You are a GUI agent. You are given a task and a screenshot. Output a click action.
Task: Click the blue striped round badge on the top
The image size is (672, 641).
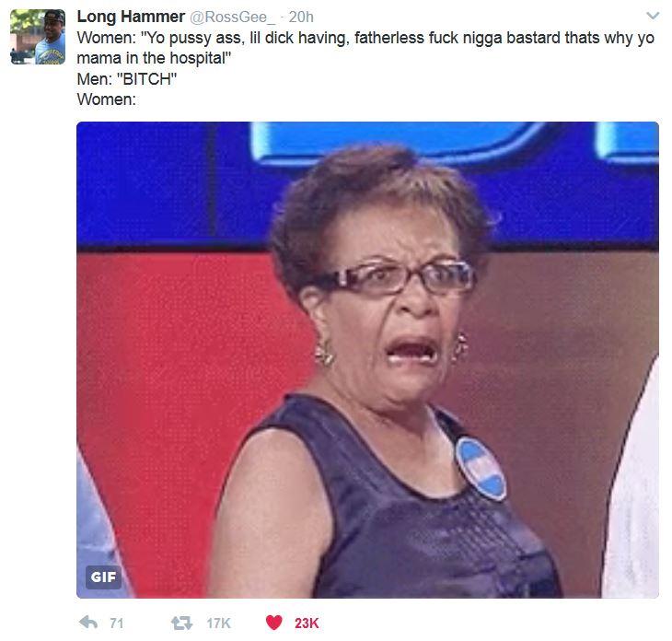tap(481, 468)
